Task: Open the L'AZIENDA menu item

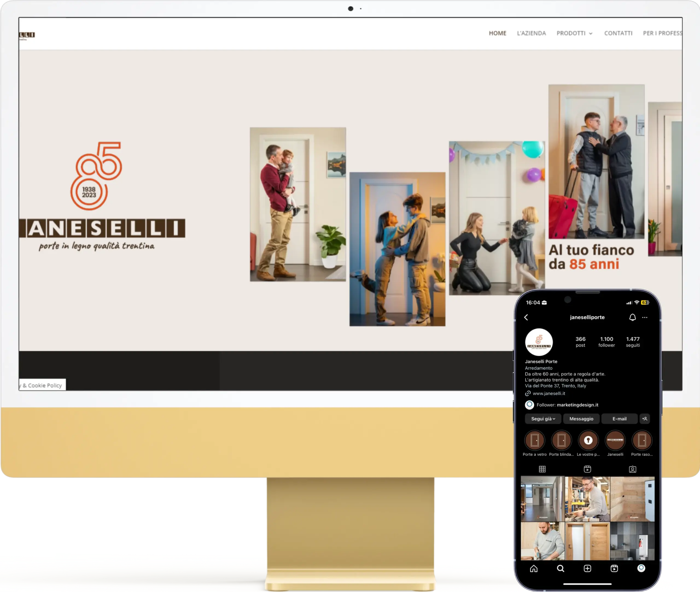Action: coord(531,33)
